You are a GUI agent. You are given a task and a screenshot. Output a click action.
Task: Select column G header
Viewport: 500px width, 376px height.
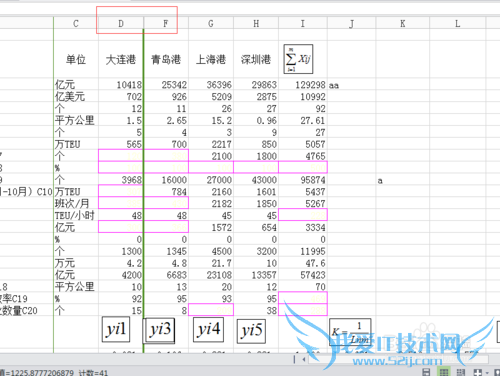click(211, 23)
